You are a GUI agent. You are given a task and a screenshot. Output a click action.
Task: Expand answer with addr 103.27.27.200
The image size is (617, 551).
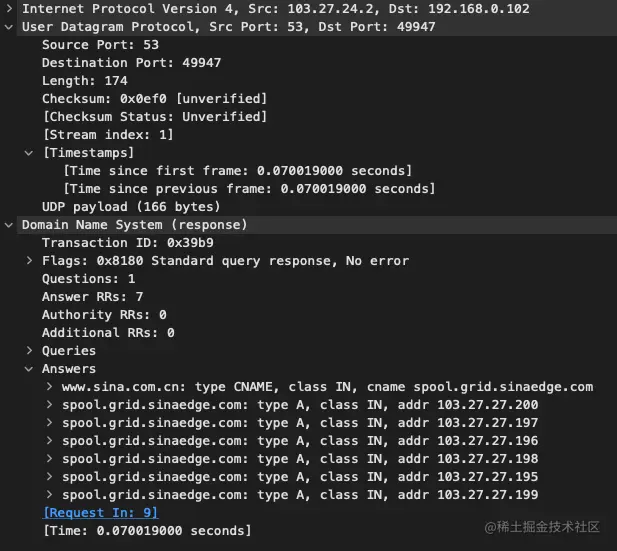pos(49,405)
